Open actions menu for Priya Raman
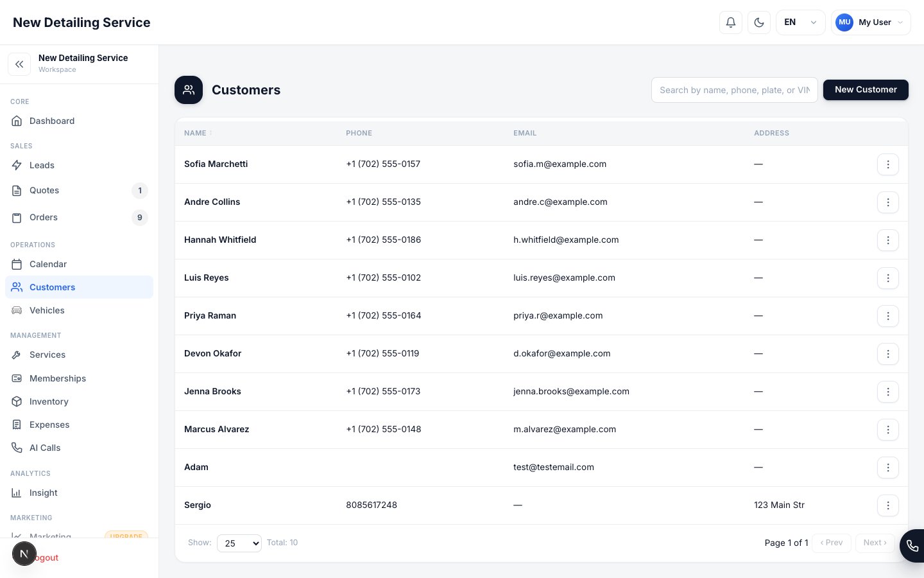924x578 pixels. pos(888,316)
